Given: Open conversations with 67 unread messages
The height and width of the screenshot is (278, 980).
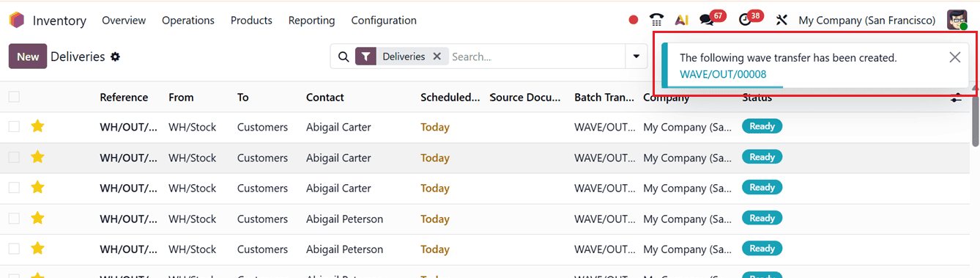Looking at the screenshot, I should point(711,19).
